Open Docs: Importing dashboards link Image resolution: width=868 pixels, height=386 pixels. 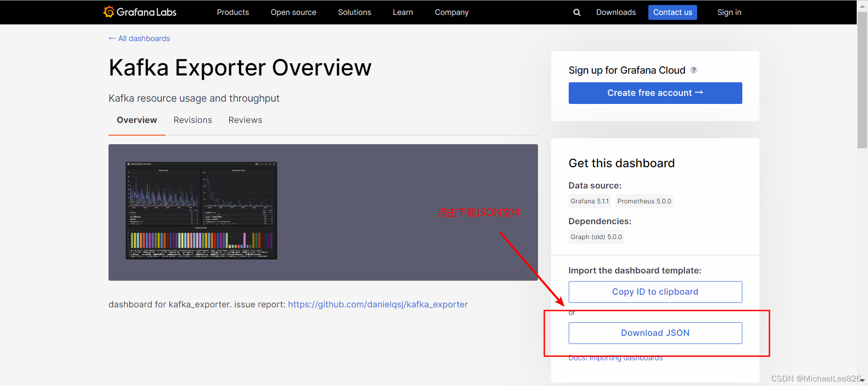(615, 358)
